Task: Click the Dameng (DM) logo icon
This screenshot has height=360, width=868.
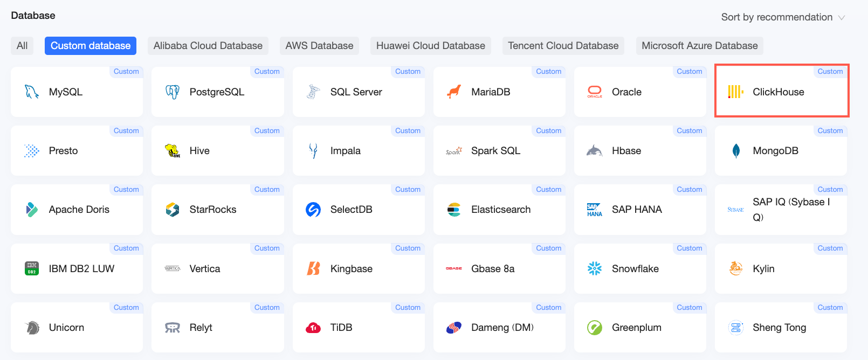Action: coord(454,328)
